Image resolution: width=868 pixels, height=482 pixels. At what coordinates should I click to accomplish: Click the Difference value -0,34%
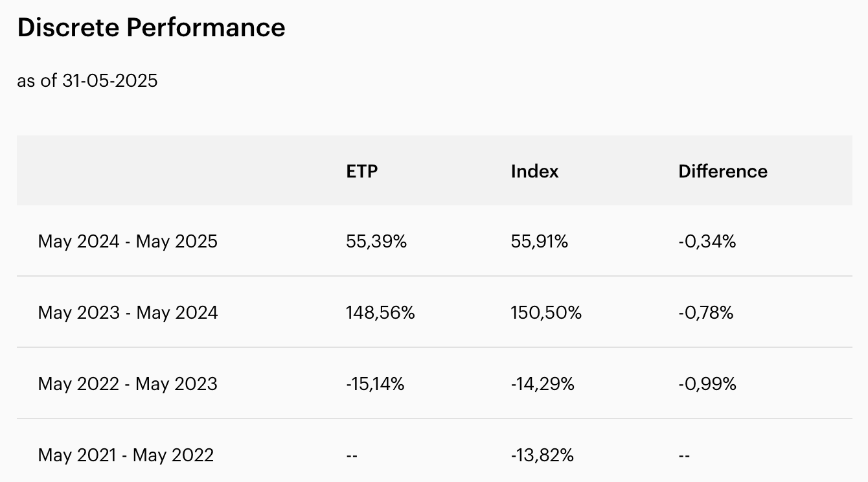click(x=707, y=242)
